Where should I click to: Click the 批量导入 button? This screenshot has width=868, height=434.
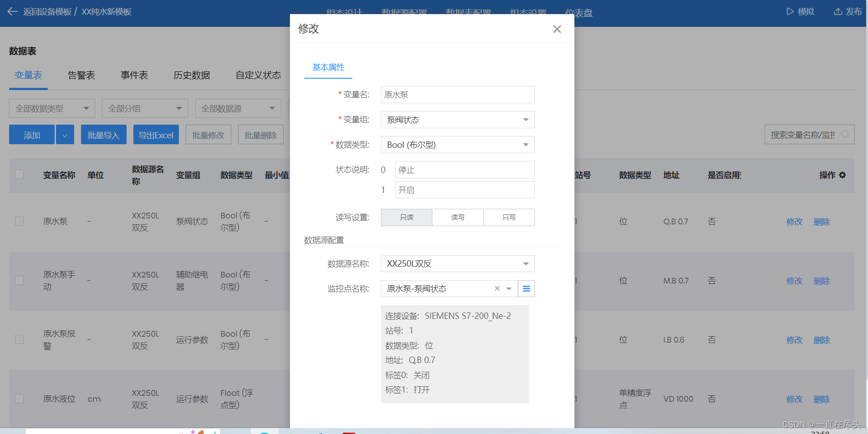[103, 135]
